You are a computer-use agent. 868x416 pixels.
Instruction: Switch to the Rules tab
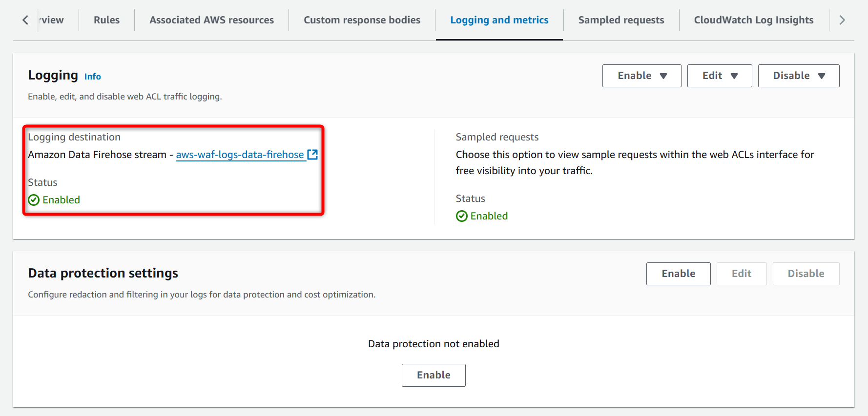pos(106,20)
